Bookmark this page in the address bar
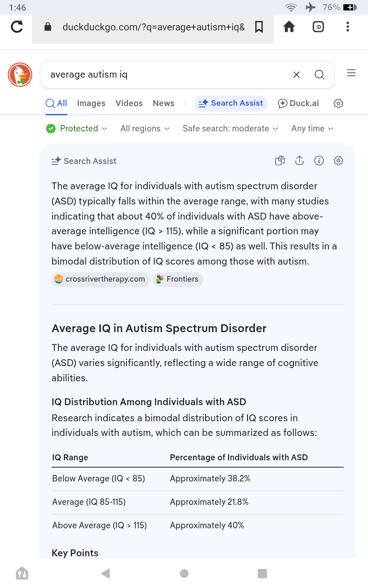368x588 pixels. tap(259, 27)
